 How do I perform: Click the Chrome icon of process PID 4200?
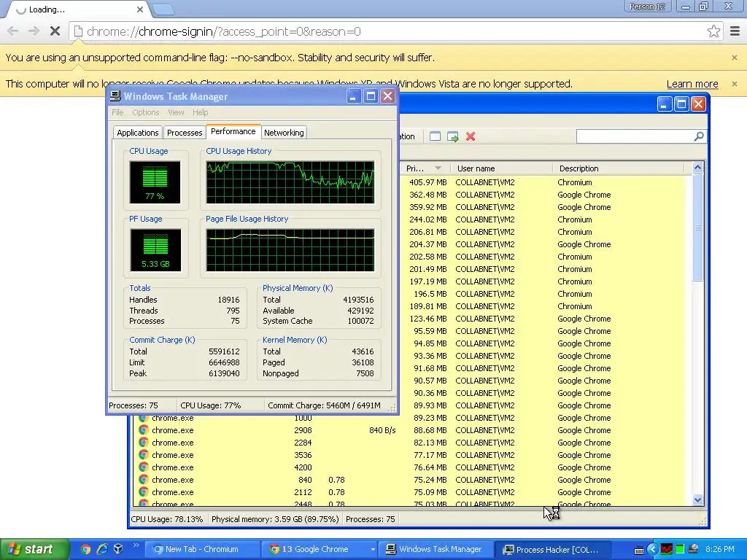click(143, 467)
